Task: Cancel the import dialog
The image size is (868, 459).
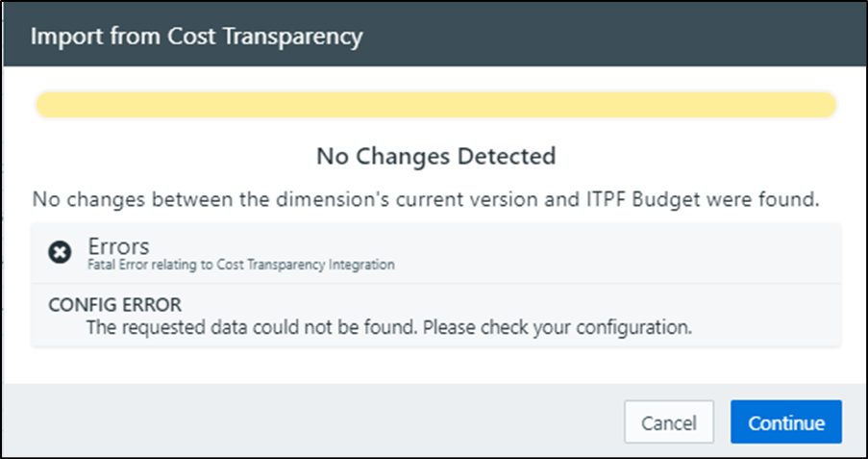Action: (668, 422)
